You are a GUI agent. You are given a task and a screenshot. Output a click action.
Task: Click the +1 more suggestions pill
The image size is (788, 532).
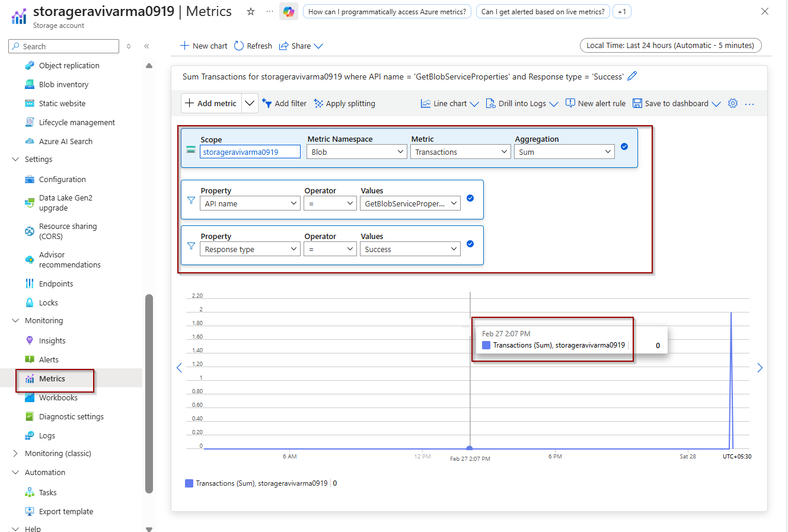[x=622, y=11]
